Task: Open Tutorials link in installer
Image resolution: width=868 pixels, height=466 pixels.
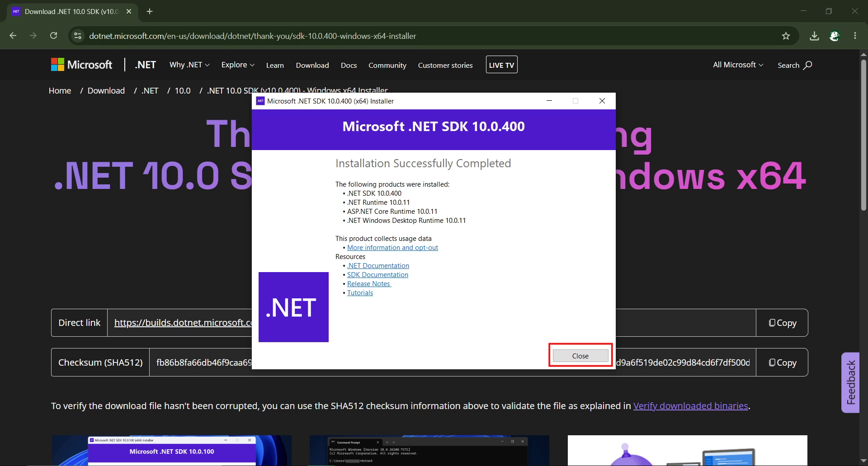Action: click(360, 293)
